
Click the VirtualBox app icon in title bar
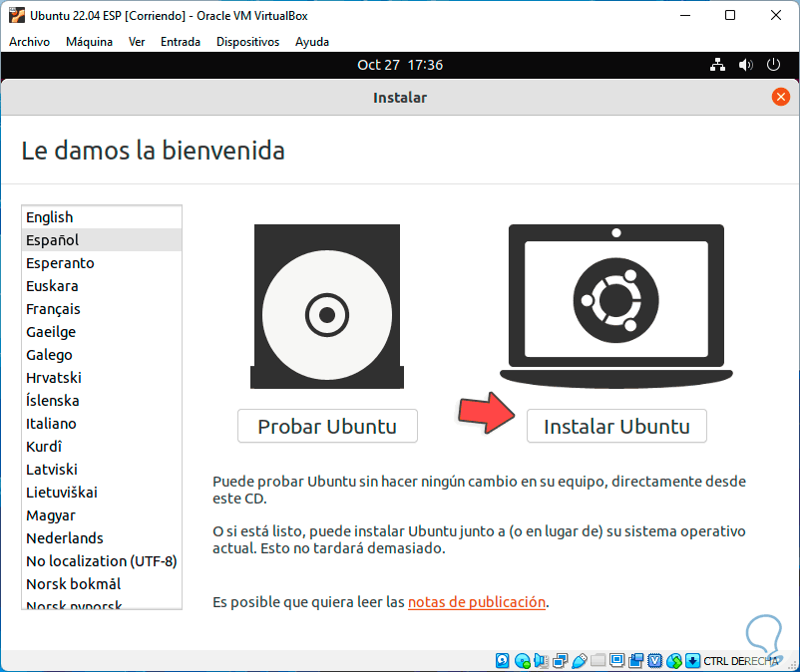16,15
